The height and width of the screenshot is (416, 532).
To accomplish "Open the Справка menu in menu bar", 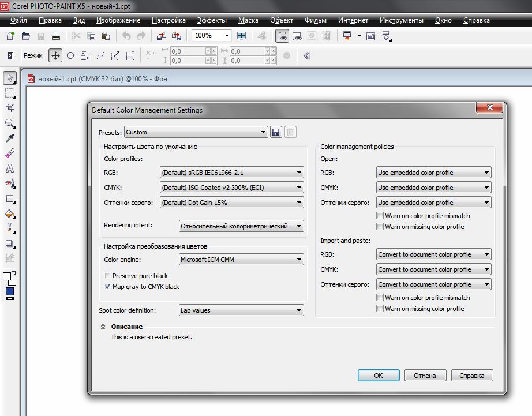I will pos(477,20).
